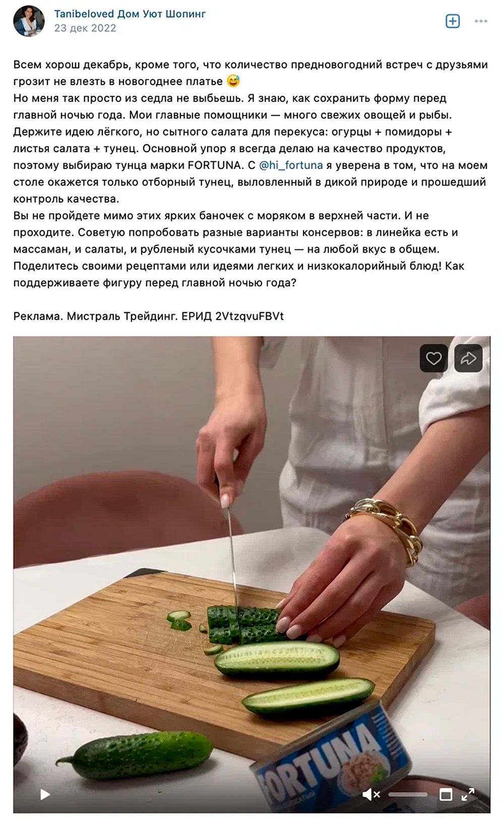Enter fullscreen mode for the video
Image resolution: width=504 pixels, height=818 pixels.
(x=468, y=794)
